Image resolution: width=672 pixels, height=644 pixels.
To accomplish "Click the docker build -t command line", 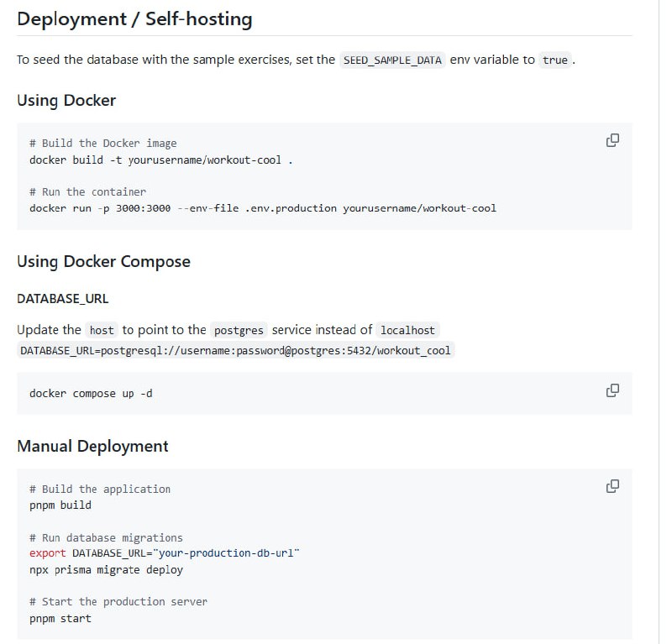I will [x=160, y=160].
